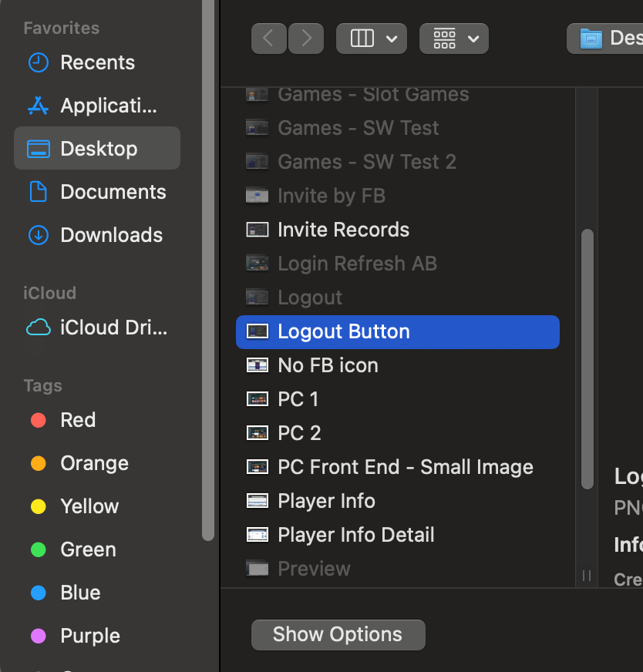The width and height of the screenshot is (643, 672).
Task: Select the Purple tag in the sidebar
Action: (x=90, y=636)
